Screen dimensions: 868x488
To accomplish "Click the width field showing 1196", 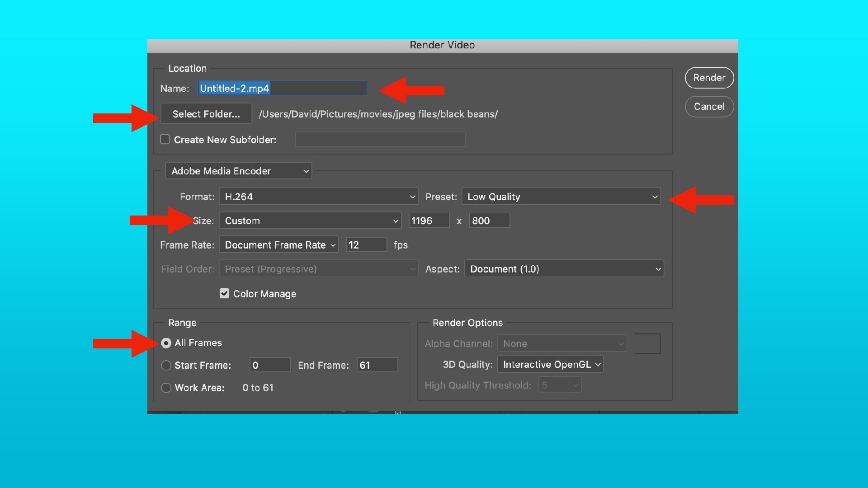I will point(428,221).
